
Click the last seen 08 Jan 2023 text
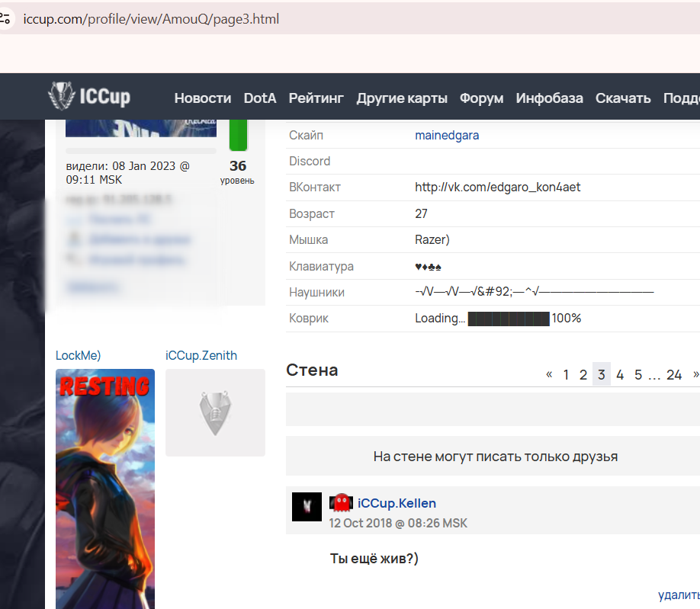[127, 173]
